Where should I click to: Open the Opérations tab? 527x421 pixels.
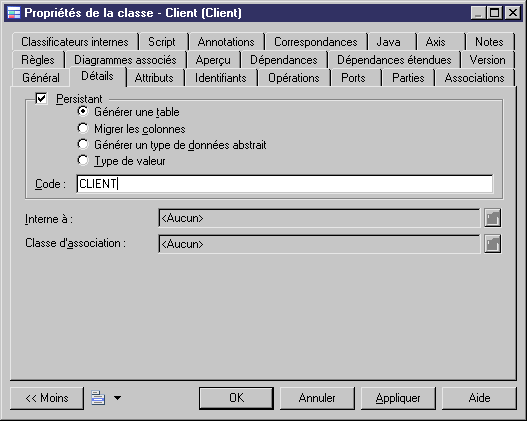tap(293, 78)
